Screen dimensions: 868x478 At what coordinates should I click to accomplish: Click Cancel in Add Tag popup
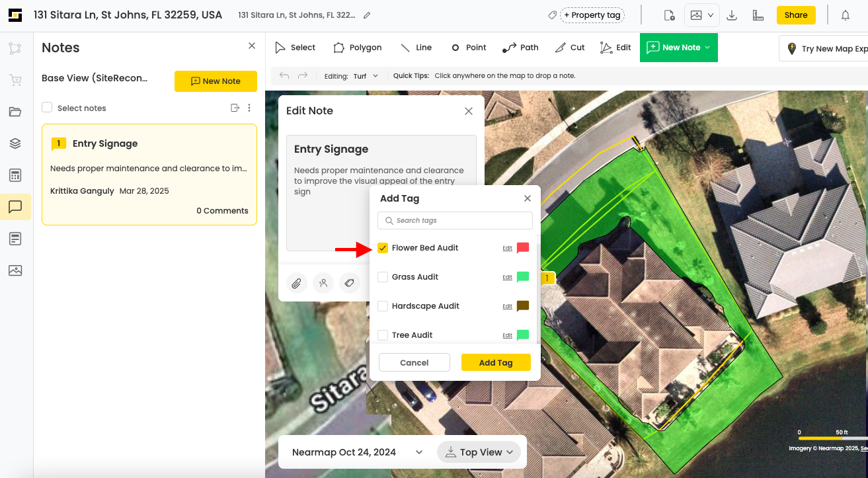coord(414,362)
